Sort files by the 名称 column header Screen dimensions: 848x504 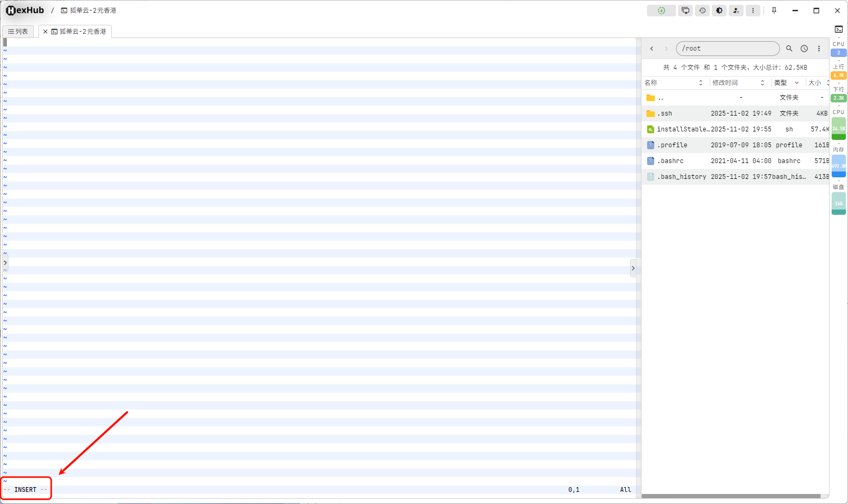[651, 83]
